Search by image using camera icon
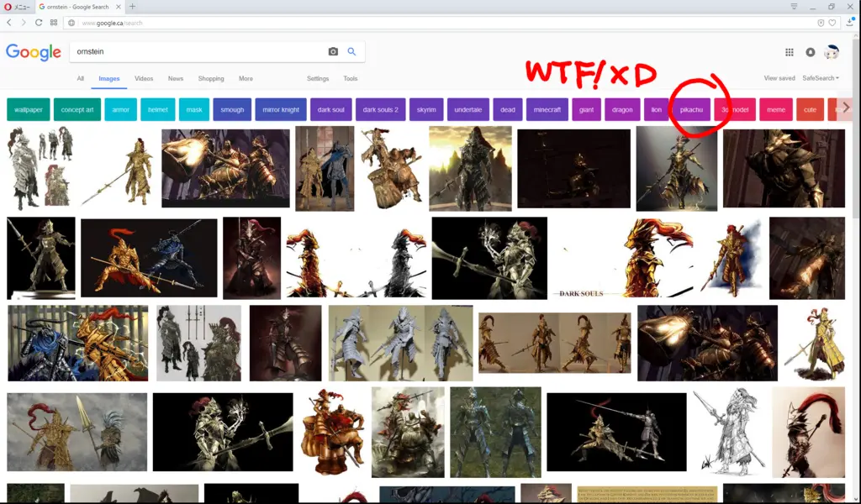Image resolution: width=861 pixels, height=504 pixels. 333,51
